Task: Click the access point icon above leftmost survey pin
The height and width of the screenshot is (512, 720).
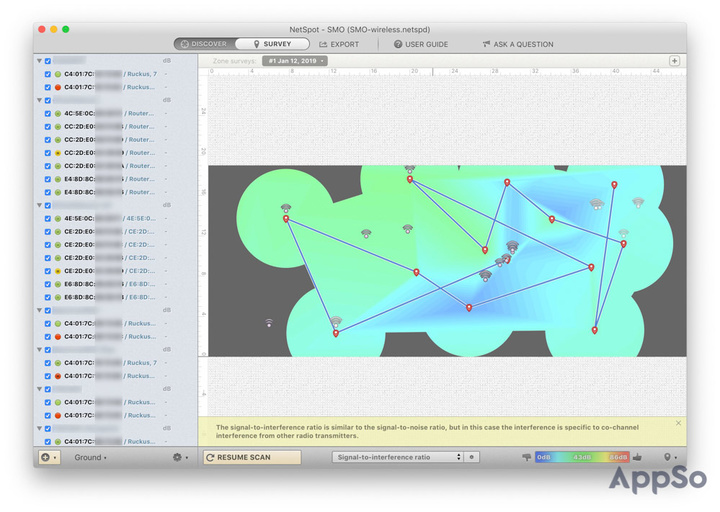Action: pos(286,208)
